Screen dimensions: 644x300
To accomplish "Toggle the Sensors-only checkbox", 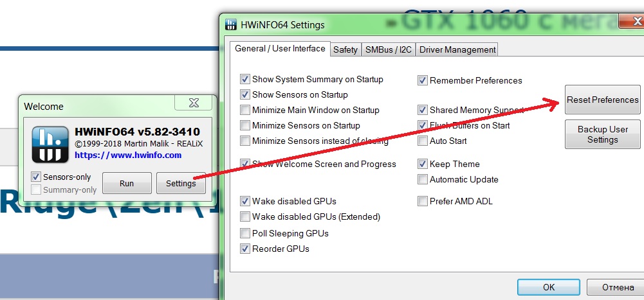I will tap(36, 177).
